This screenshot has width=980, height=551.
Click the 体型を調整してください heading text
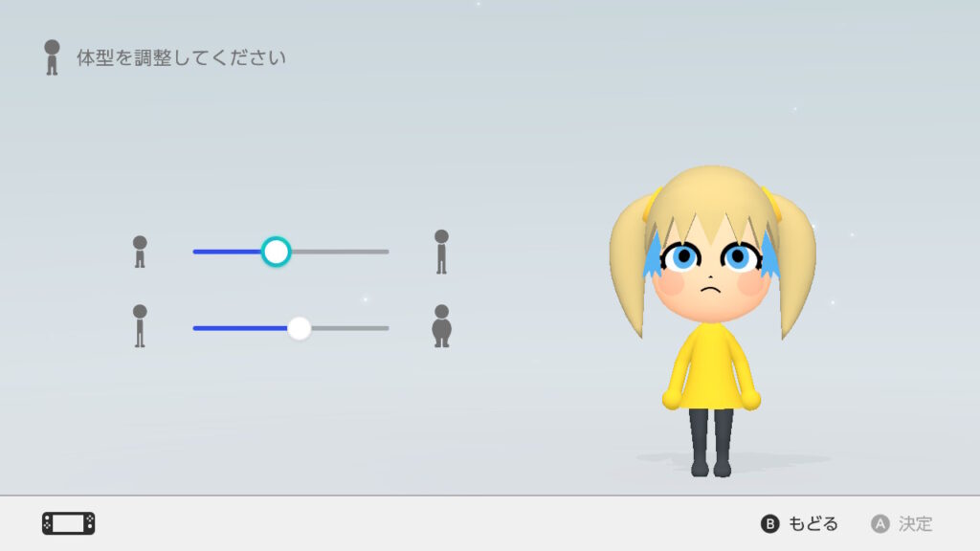(181, 58)
